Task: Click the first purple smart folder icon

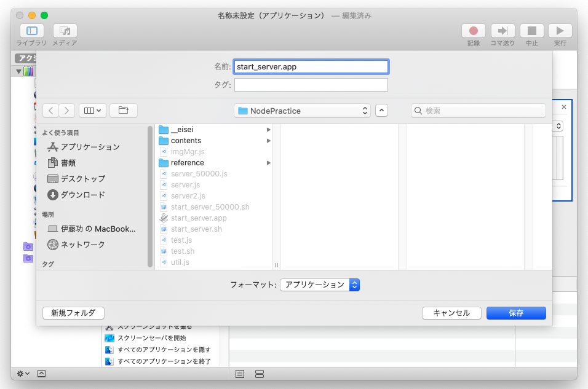Action: (28, 246)
